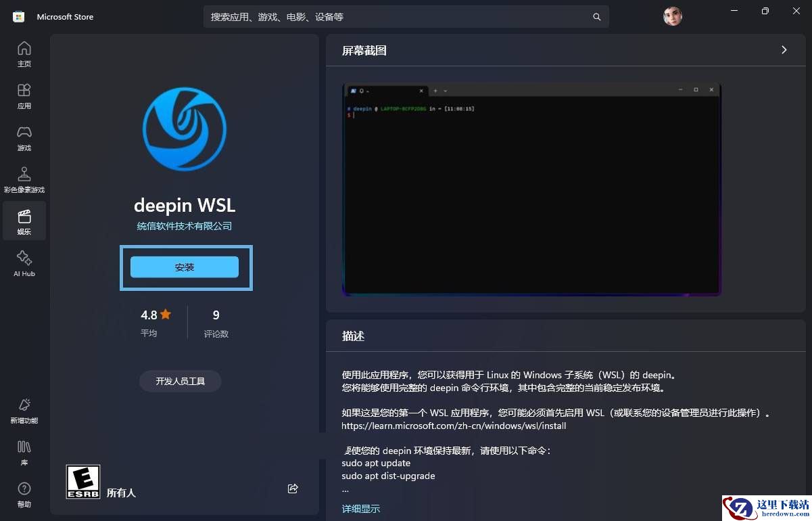
Task: Open developer tools (开发人员工具) tag
Action: tap(180, 381)
